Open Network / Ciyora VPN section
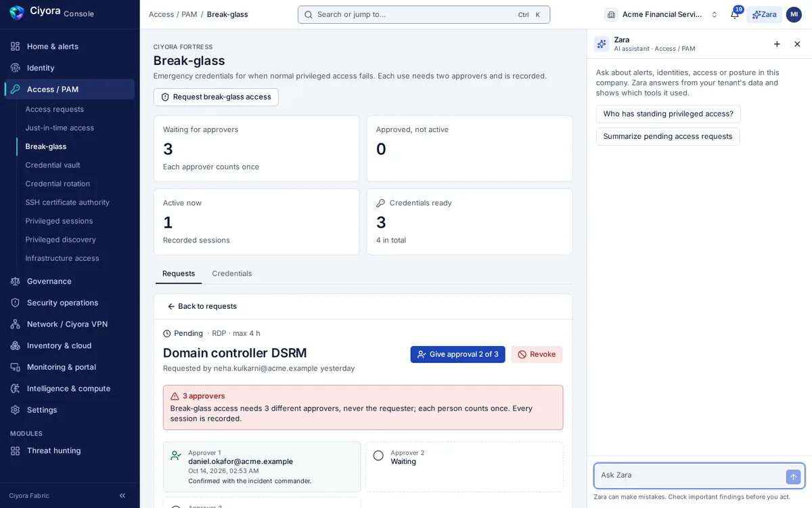The width and height of the screenshot is (812, 508). 70,324
